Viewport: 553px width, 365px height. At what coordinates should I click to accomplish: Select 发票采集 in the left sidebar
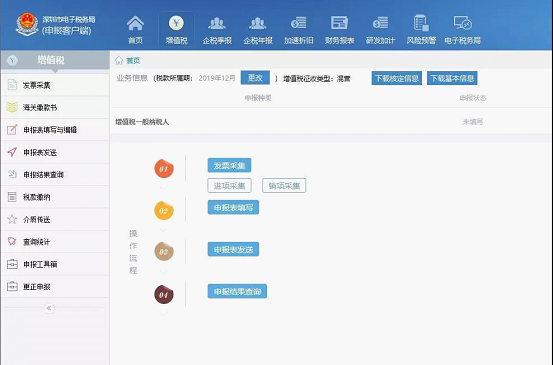(55, 85)
